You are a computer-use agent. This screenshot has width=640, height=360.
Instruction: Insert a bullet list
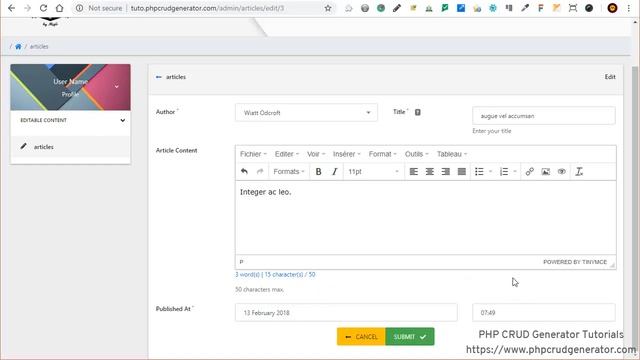479,172
